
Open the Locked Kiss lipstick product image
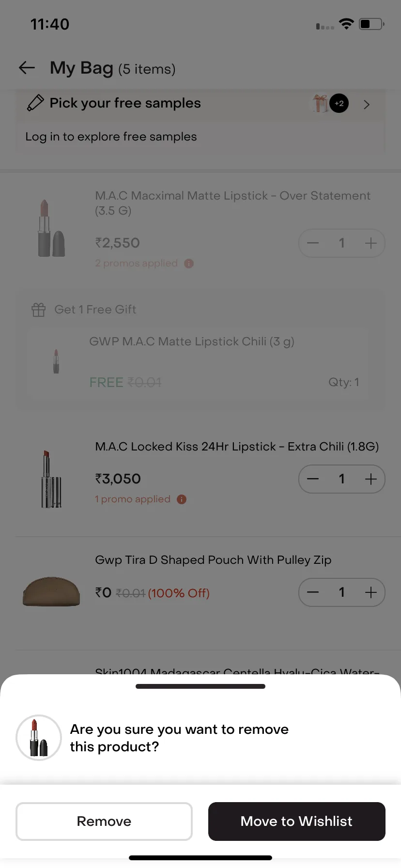51,480
